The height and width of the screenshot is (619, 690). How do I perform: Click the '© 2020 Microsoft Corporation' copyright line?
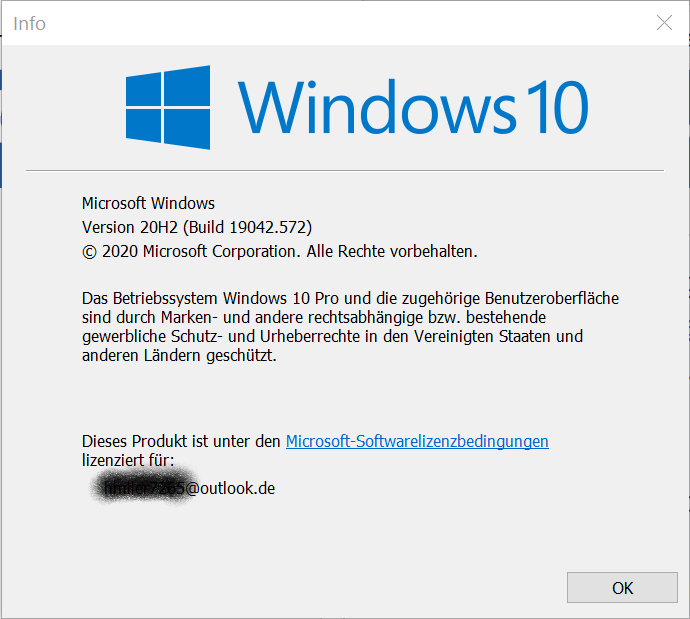coord(279,252)
